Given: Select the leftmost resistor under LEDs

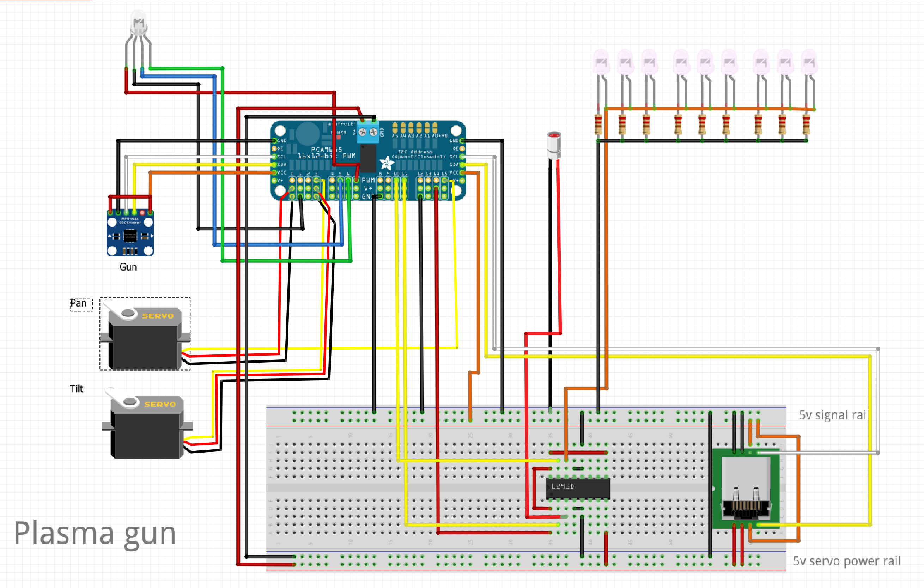Looking at the screenshot, I should point(598,125).
